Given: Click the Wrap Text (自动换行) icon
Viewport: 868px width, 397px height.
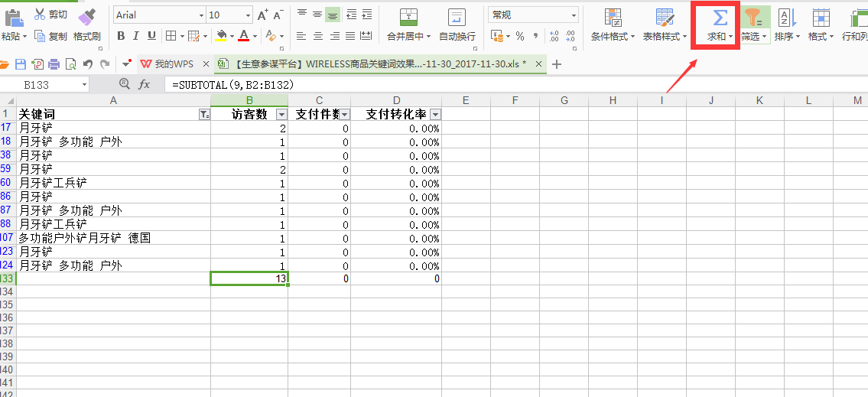Looking at the screenshot, I should pos(457,18).
